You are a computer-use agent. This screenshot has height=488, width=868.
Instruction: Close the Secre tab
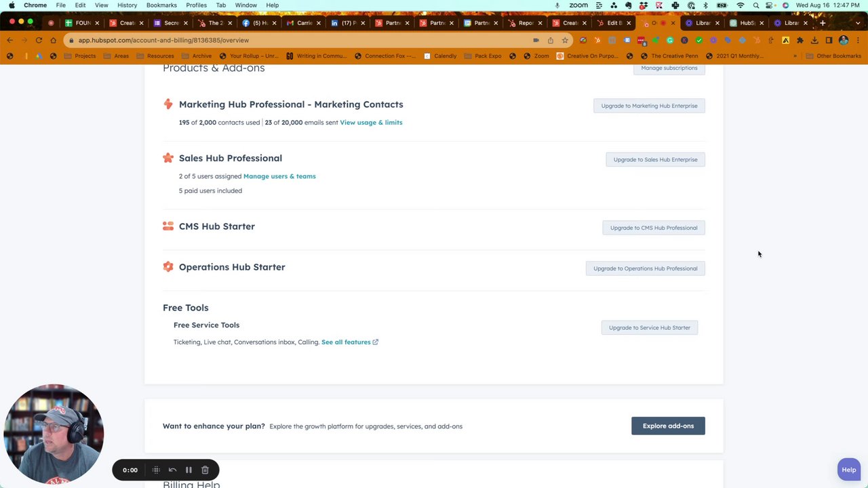pyautogui.click(x=186, y=23)
